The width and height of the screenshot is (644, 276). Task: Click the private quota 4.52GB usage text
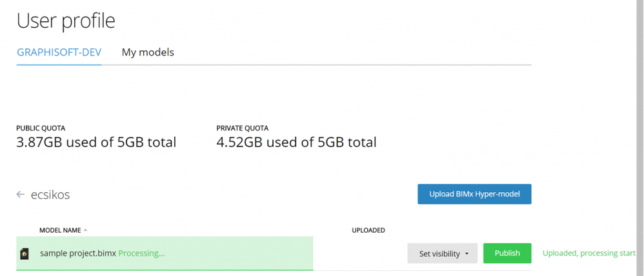296,142
